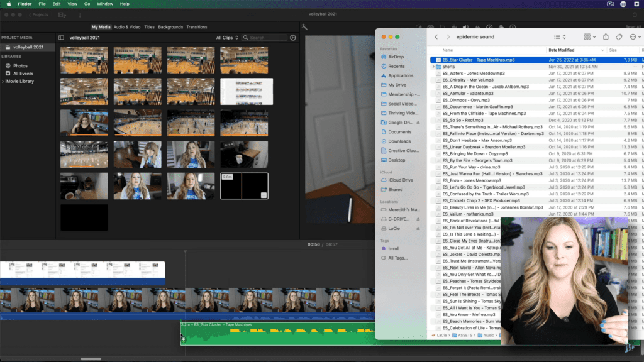The height and width of the screenshot is (362, 644).
Task: Open iCloud Drive in Finder sidebar
Action: 400,180
